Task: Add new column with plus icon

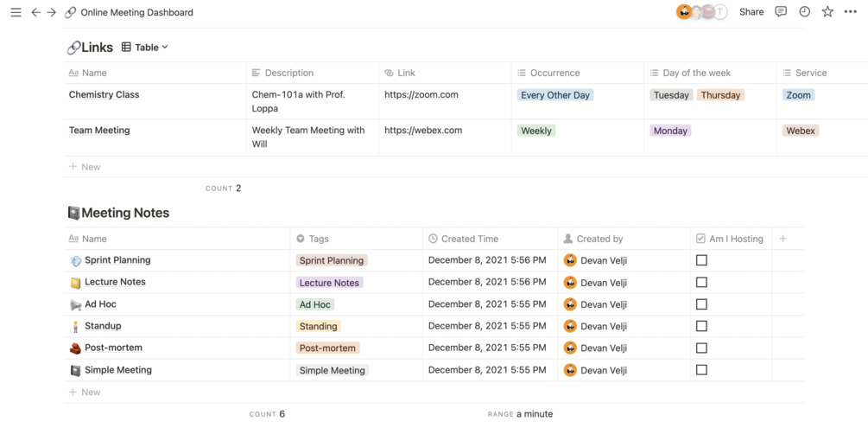Action: 782,239
